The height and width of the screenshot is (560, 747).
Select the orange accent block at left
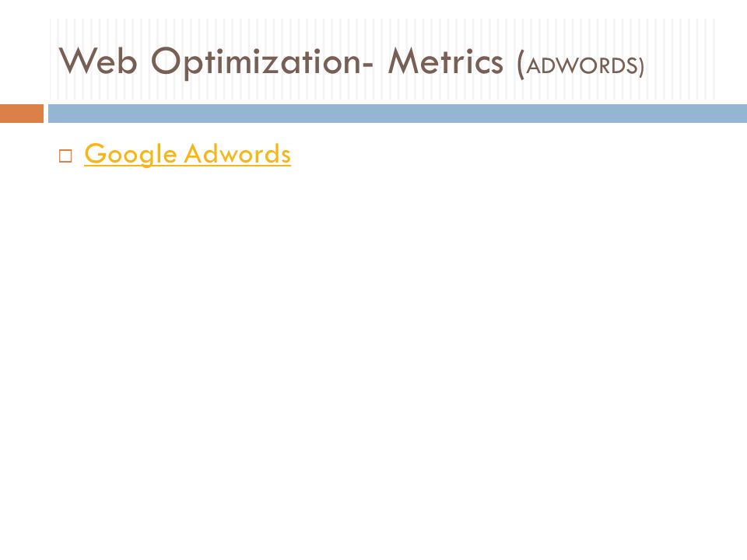click(22, 114)
